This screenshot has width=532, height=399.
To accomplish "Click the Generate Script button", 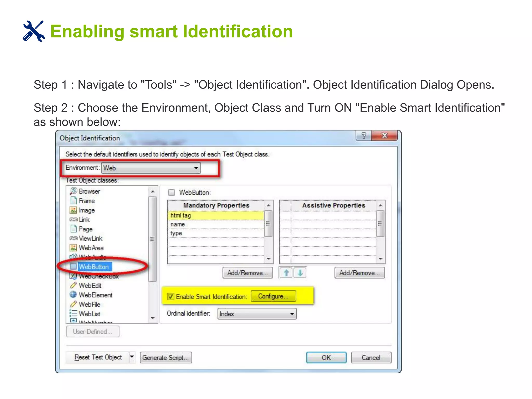I will [x=166, y=357].
